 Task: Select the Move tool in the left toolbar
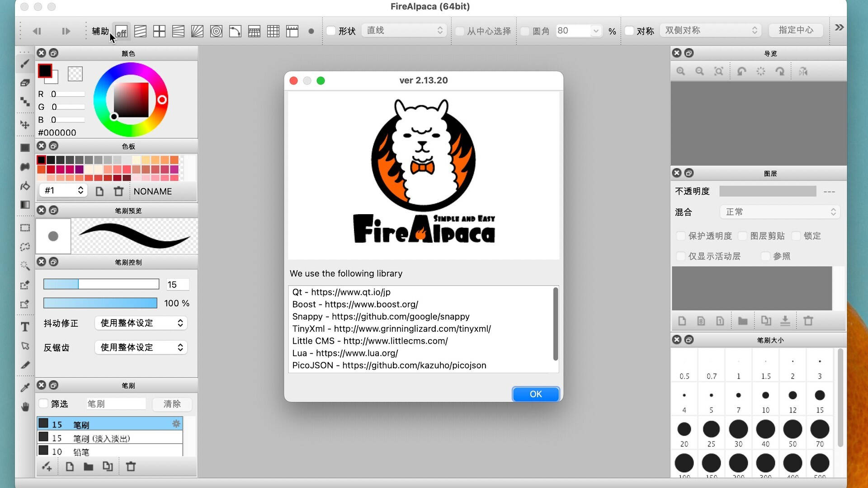click(25, 125)
